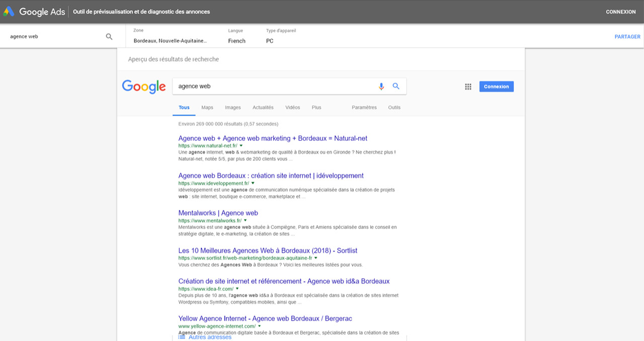Switch to the Images tab

click(233, 107)
